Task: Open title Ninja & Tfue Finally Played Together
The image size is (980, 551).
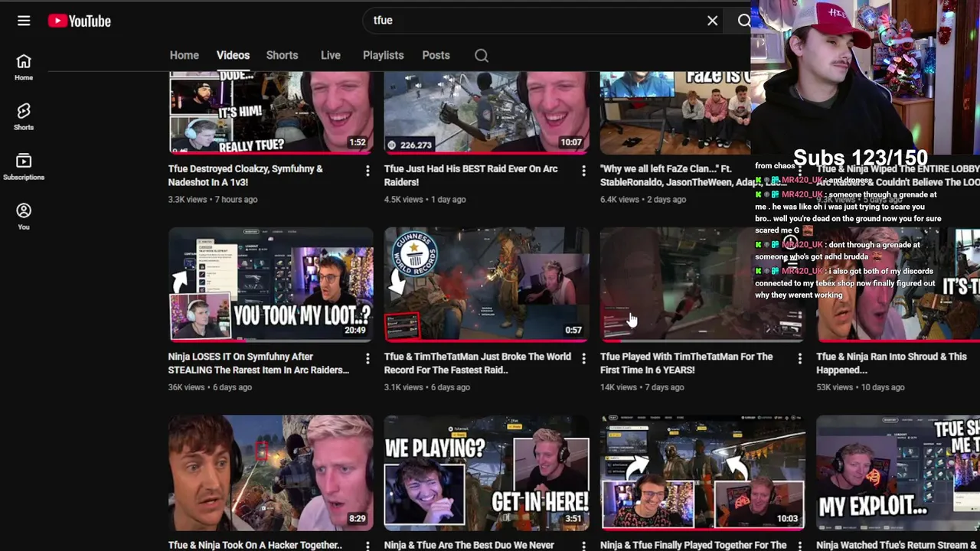Action: tap(694, 545)
